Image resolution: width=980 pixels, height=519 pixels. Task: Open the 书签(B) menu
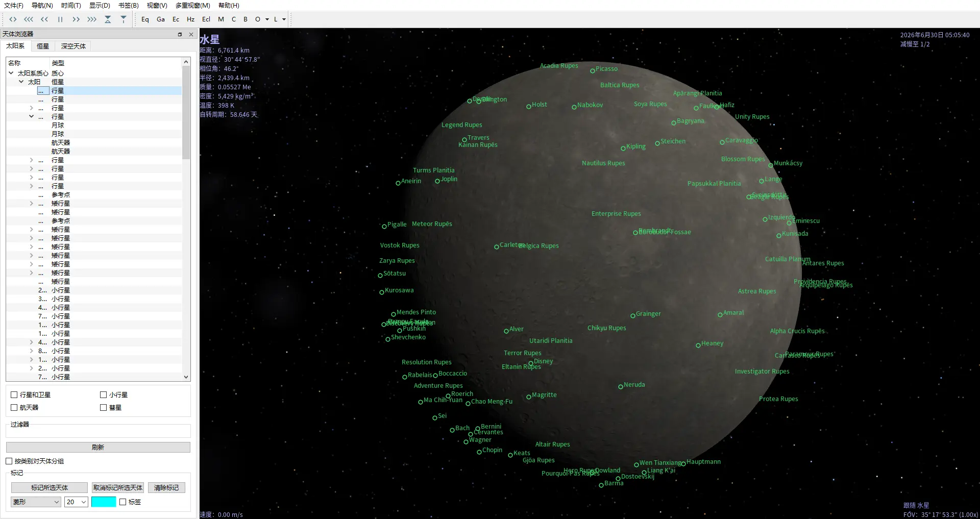(128, 6)
